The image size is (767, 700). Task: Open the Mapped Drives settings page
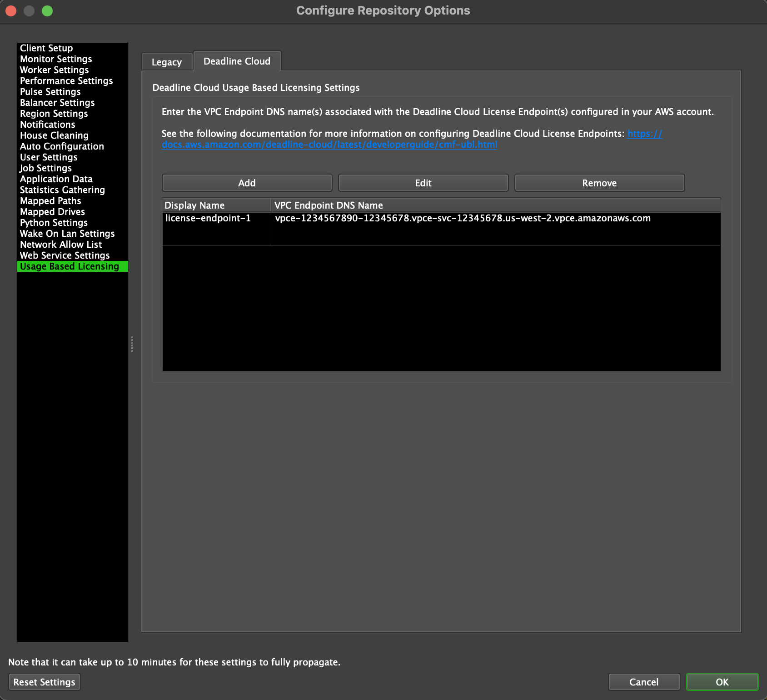tap(52, 211)
